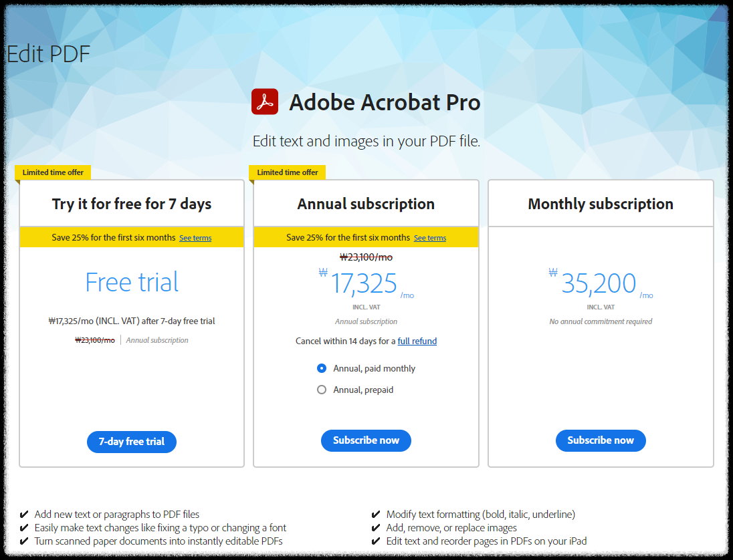Click the checkmark beside "Turn scanned paper documents"
The height and width of the screenshot is (560, 733).
23,541
